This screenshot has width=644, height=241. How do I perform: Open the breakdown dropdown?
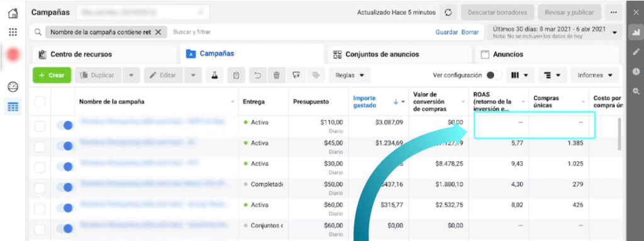(x=552, y=76)
